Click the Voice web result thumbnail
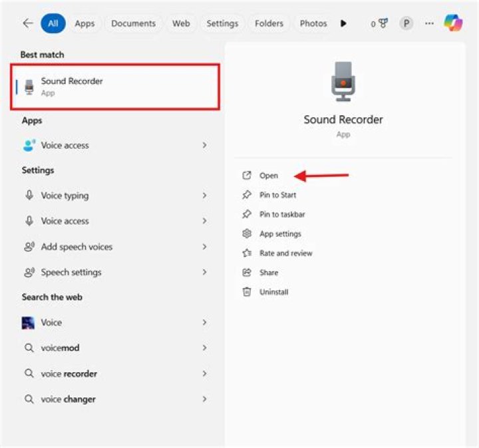Image resolution: width=479 pixels, height=448 pixels. pyautogui.click(x=28, y=323)
